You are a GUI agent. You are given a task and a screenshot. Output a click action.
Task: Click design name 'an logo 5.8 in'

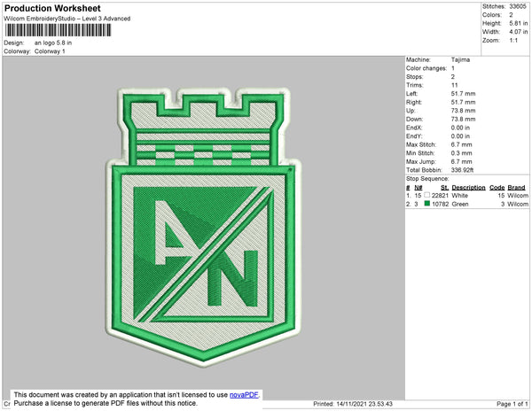pos(53,43)
